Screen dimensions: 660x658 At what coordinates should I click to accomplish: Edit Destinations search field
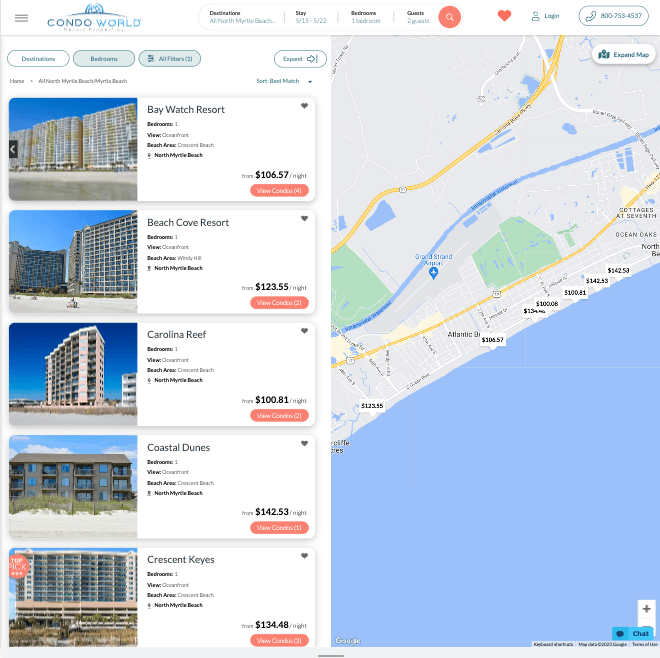(x=243, y=17)
